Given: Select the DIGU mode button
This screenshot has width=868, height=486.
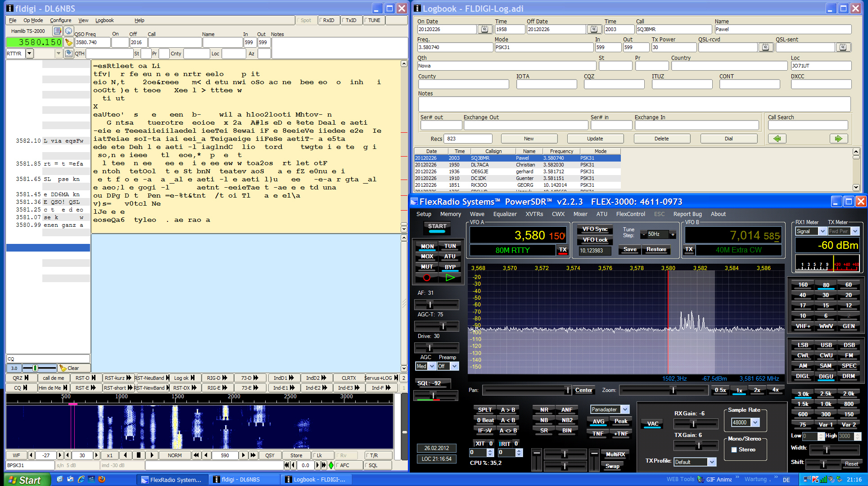Looking at the screenshot, I should pos(826,376).
